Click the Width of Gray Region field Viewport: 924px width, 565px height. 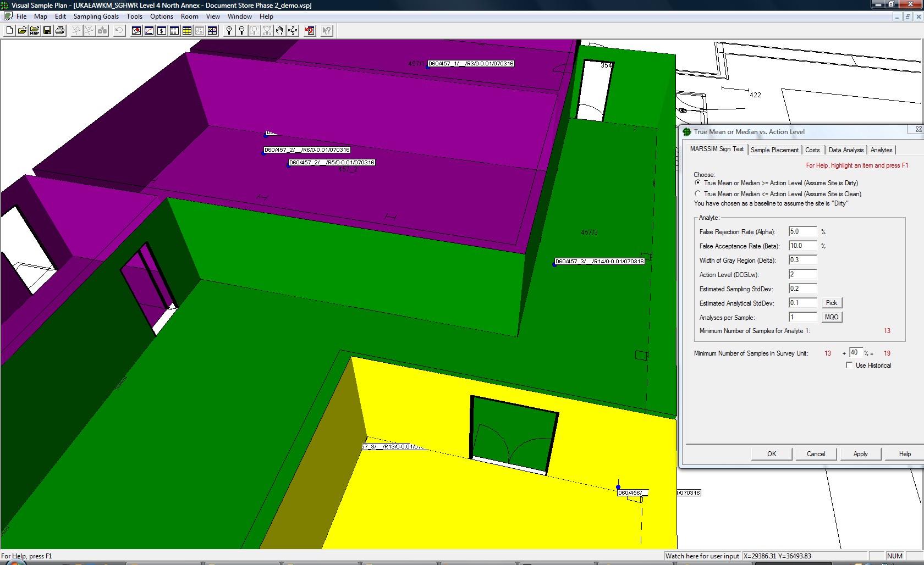click(803, 260)
